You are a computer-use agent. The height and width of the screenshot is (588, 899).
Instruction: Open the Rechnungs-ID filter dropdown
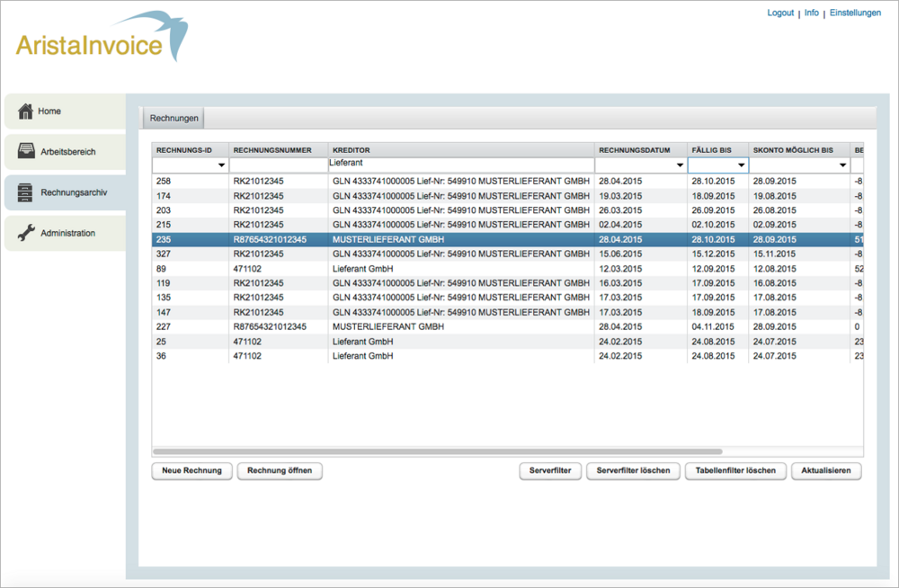pos(221,165)
